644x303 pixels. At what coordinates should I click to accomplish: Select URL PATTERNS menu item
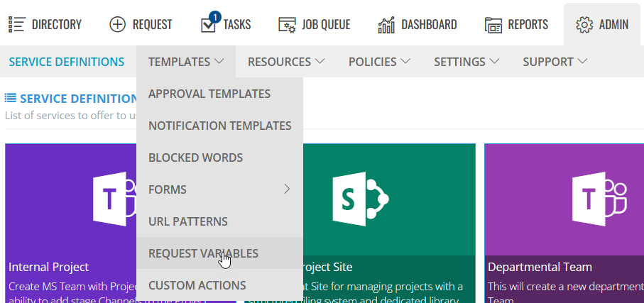pyautogui.click(x=219, y=221)
